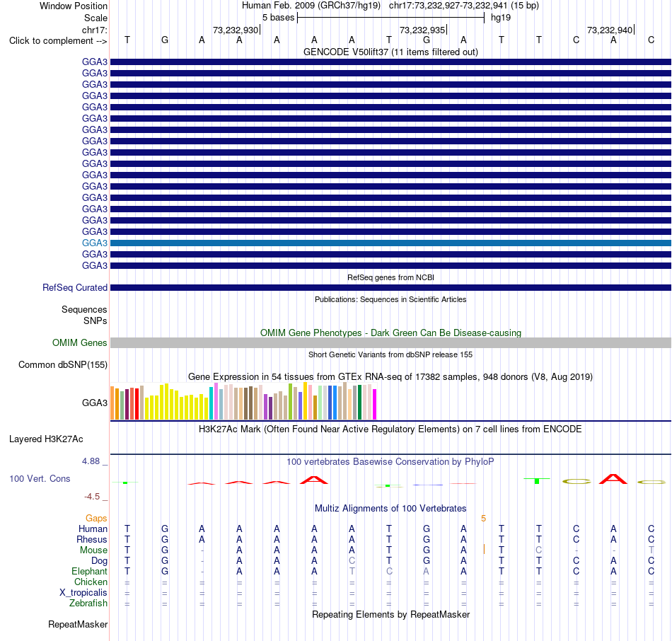Screen dimensions: 672x641
Task: Open the GTEx Gene Expression track title
Action: [x=390, y=376]
